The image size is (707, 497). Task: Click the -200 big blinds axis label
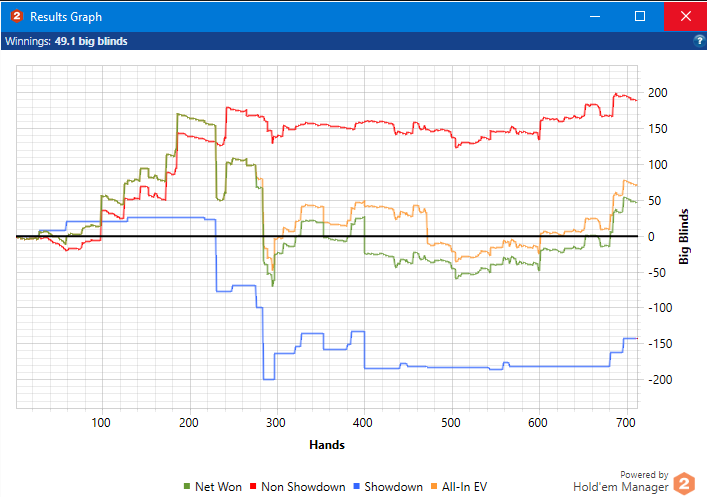(660, 380)
